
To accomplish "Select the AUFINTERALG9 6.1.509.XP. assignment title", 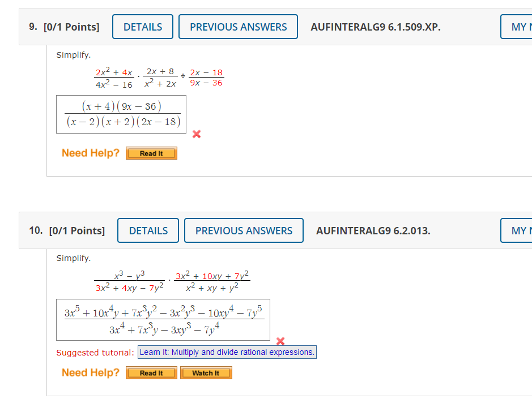I will pyautogui.click(x=375, y=27).
